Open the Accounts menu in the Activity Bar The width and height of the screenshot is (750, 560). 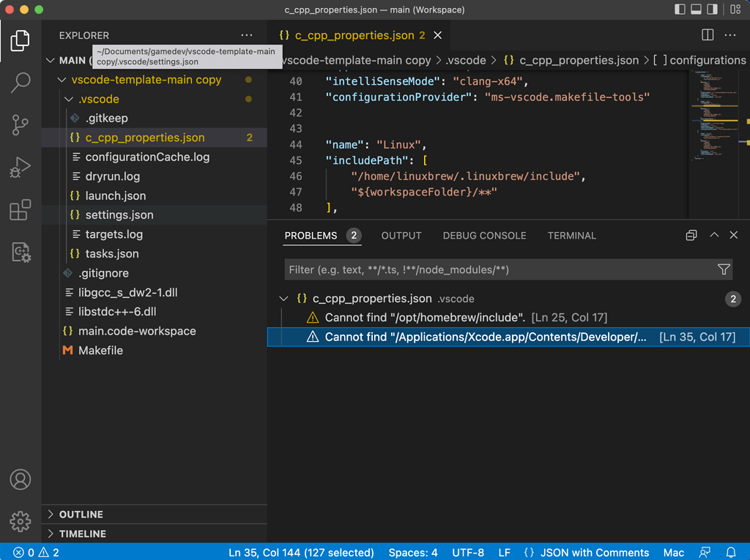pos(20,479)
